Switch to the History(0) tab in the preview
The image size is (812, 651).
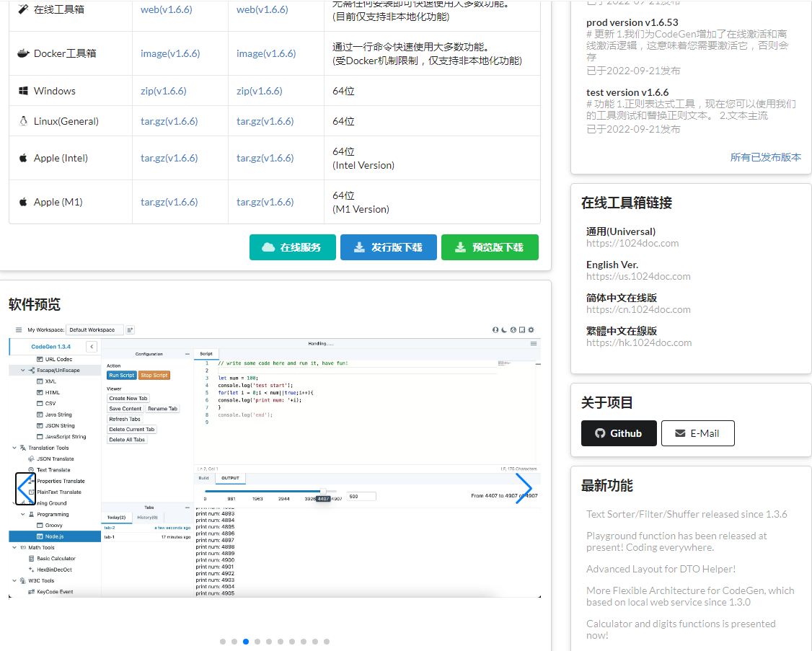(148, 518)
